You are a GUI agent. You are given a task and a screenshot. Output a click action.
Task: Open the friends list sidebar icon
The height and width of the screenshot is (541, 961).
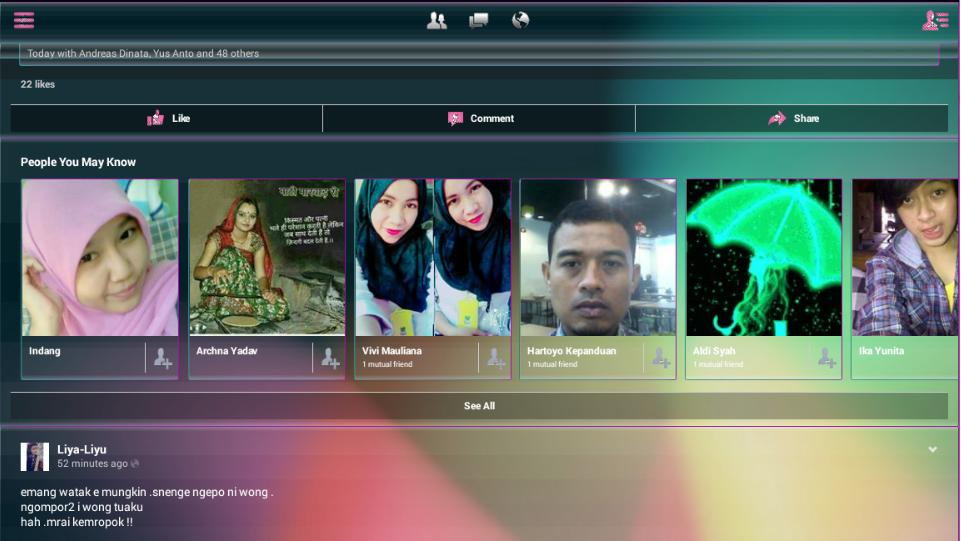(935, 20)
